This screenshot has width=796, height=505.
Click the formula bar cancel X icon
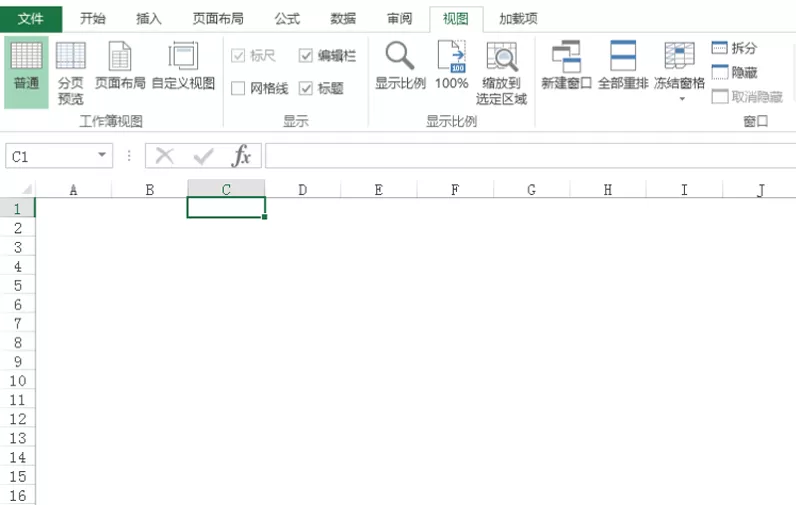(164, 156)
